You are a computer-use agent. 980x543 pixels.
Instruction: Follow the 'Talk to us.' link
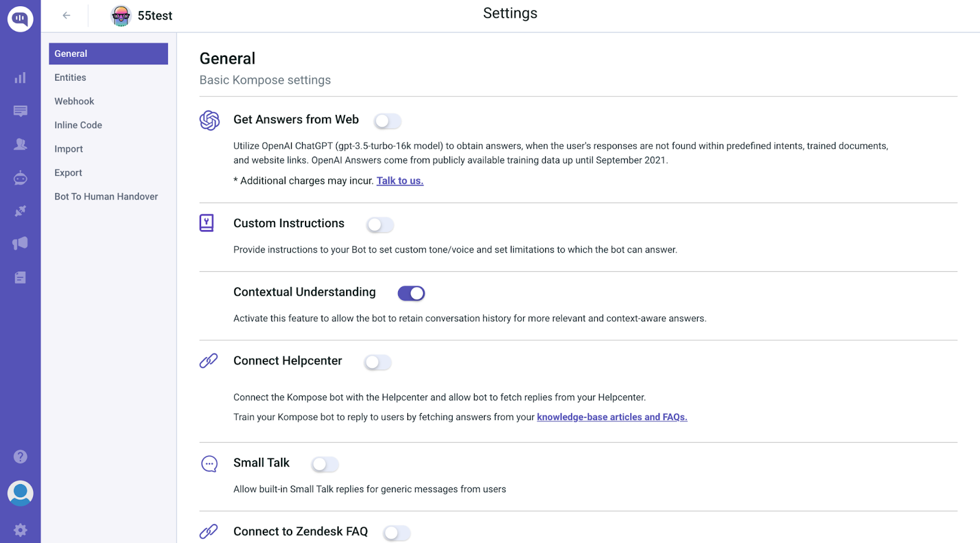point(400,181)
